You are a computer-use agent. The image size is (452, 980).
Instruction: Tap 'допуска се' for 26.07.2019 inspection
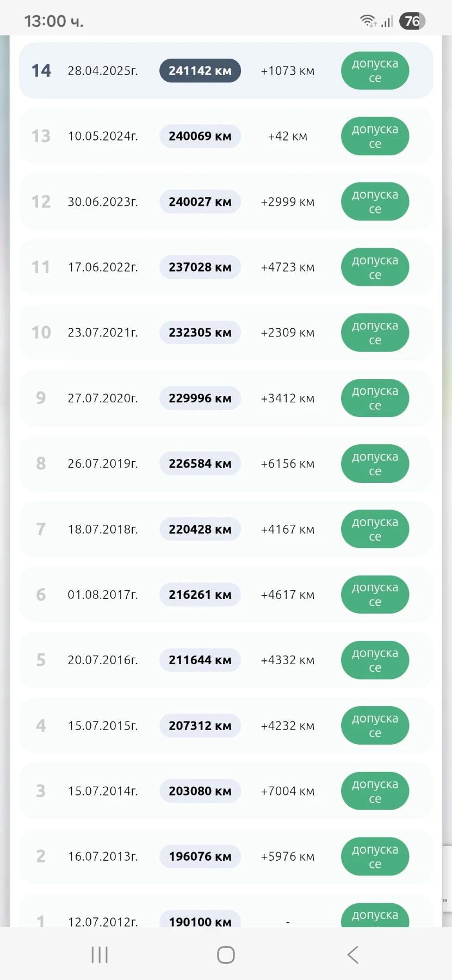point(375,464)
